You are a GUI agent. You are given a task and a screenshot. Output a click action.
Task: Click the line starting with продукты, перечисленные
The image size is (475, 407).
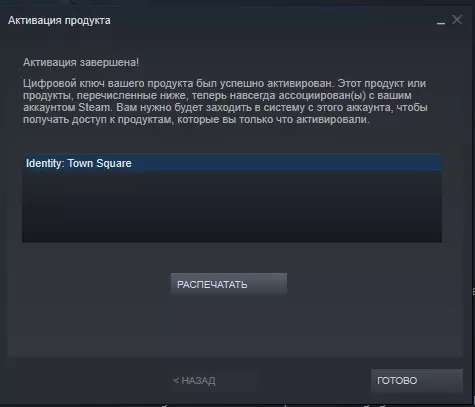tap(217, 95)
